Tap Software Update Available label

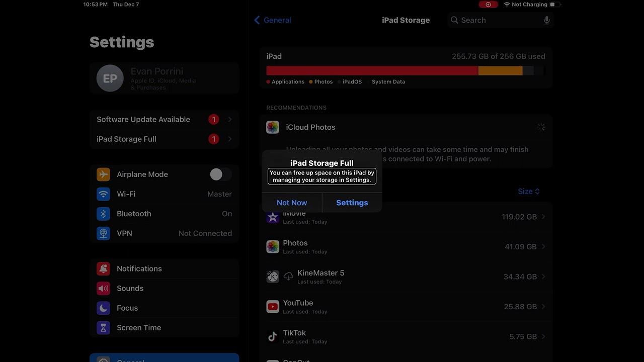(143, 120)
